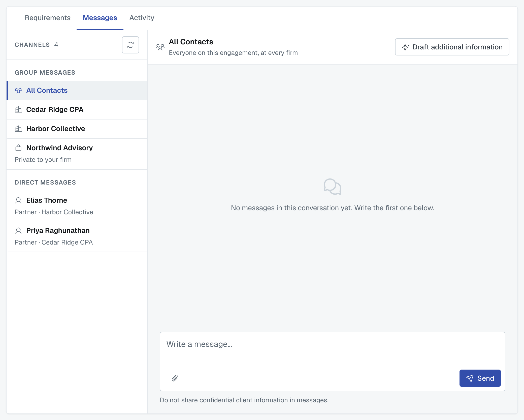This screenshot has height=420, width=524.
Task: Click 'Everyone on this engagement, at every firm'
Action: coord(233,53)
